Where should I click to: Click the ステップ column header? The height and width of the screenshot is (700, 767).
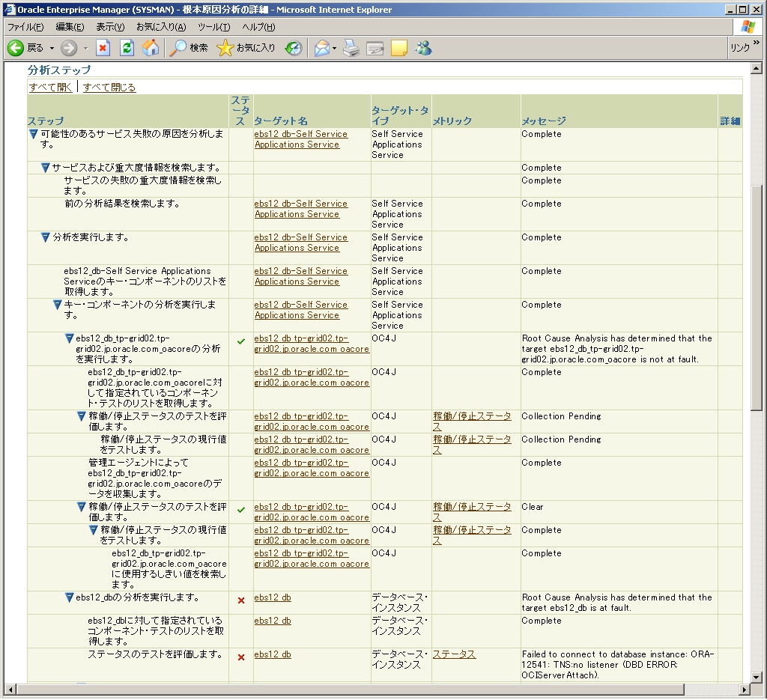tap(46, 121)
